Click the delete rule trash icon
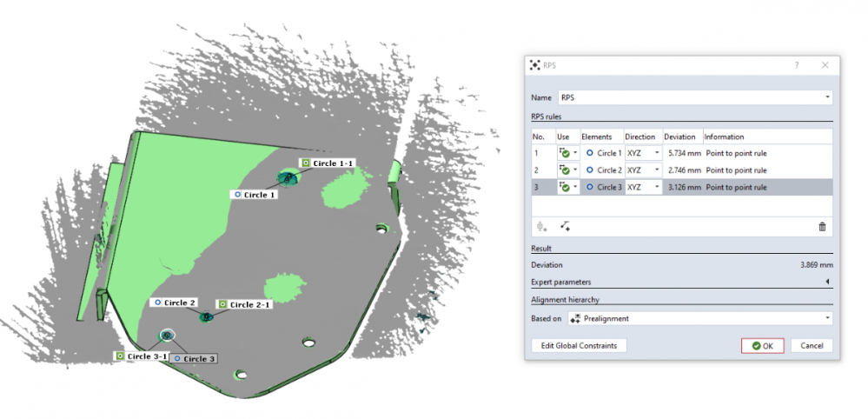 coord(822,227)
